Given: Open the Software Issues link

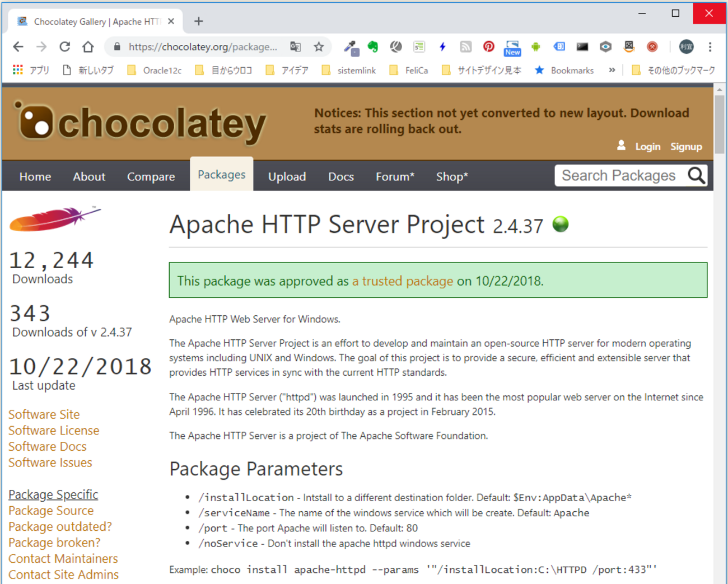Looking at the screenshot, I should click(50, 462).
